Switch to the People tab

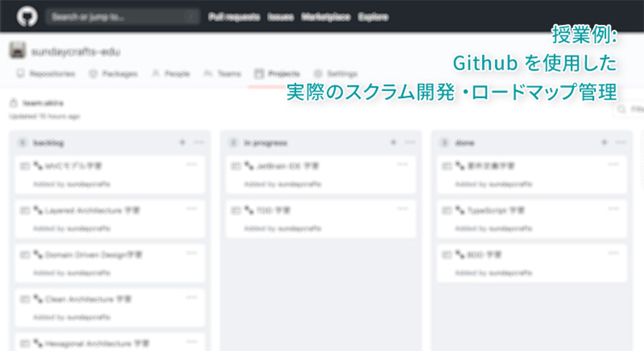tap(171, 74)
